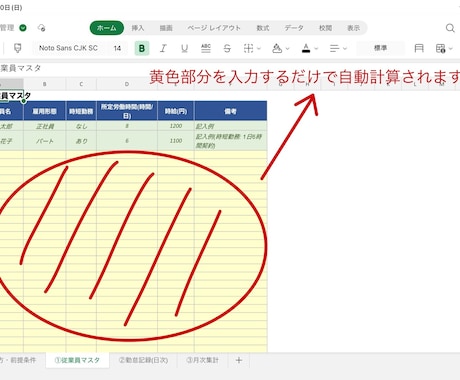Select the 雇用形態 header cell
Viewport: 460px width, 380px height.
(x=45, y=111)
